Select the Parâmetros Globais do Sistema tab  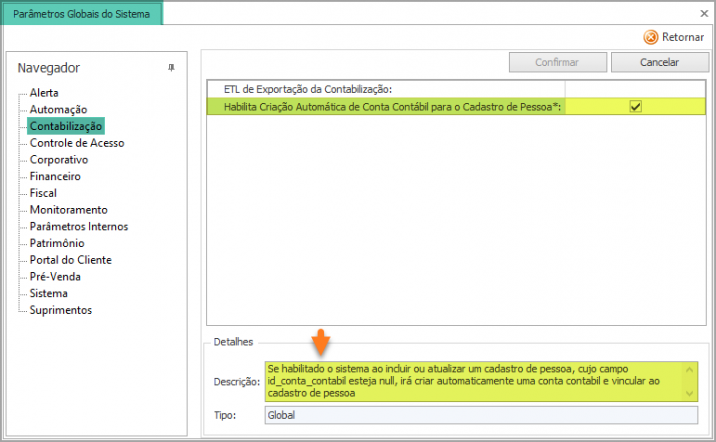[x=82, y=14]
